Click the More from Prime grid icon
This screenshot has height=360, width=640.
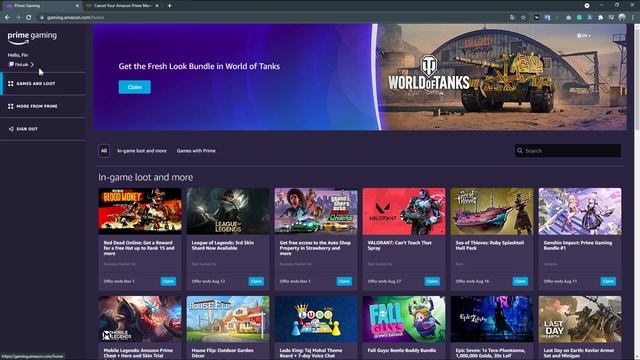11,106
